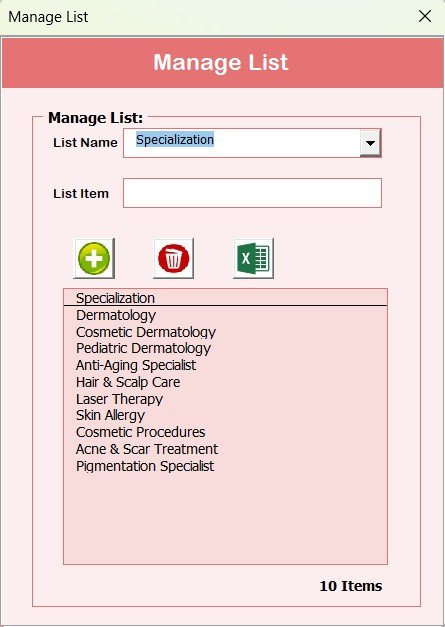Select Cosmetic Procedures list entry
The width and height of the screenshot is (445, 627).
click(225, 432)
